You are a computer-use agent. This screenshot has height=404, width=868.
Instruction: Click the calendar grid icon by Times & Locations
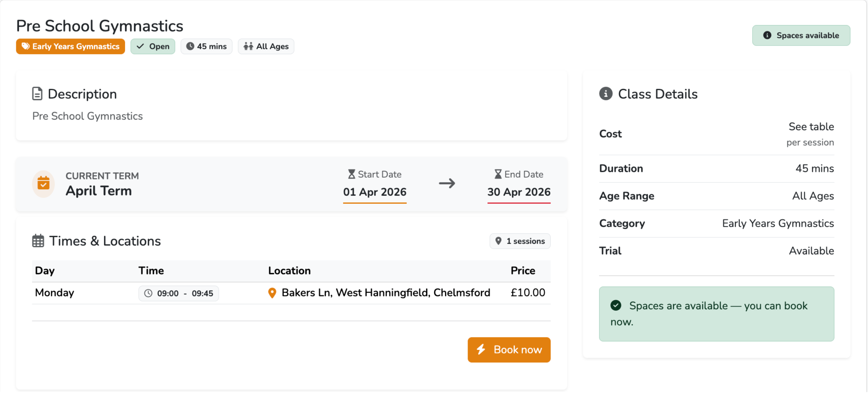38,241
